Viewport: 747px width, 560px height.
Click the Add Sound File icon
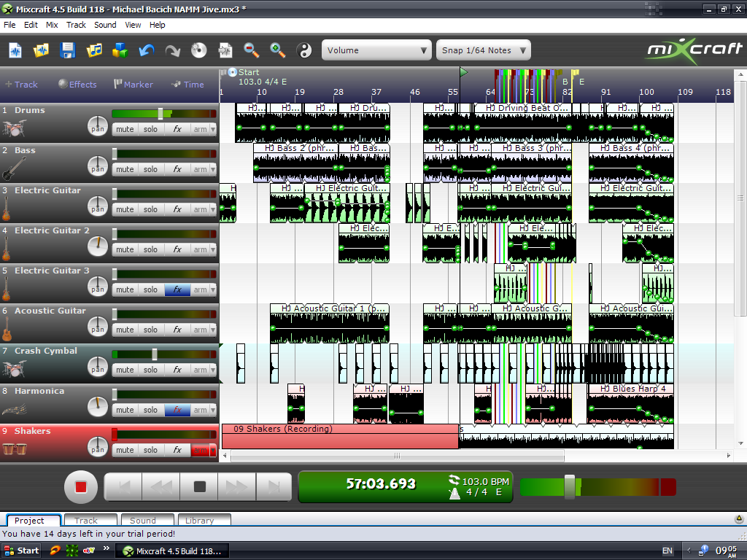pos(94,50)
